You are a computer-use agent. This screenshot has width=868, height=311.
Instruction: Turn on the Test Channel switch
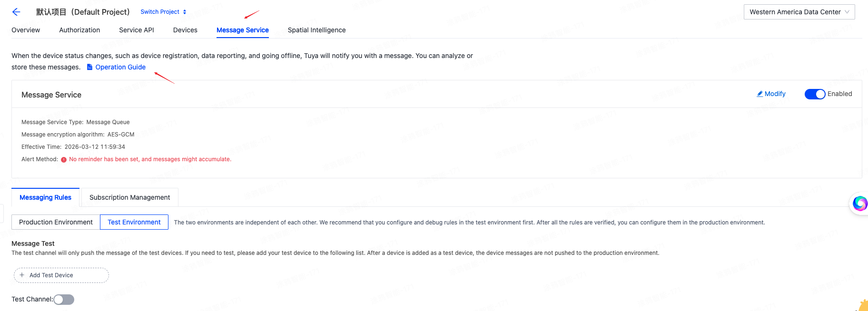point(64,299)
